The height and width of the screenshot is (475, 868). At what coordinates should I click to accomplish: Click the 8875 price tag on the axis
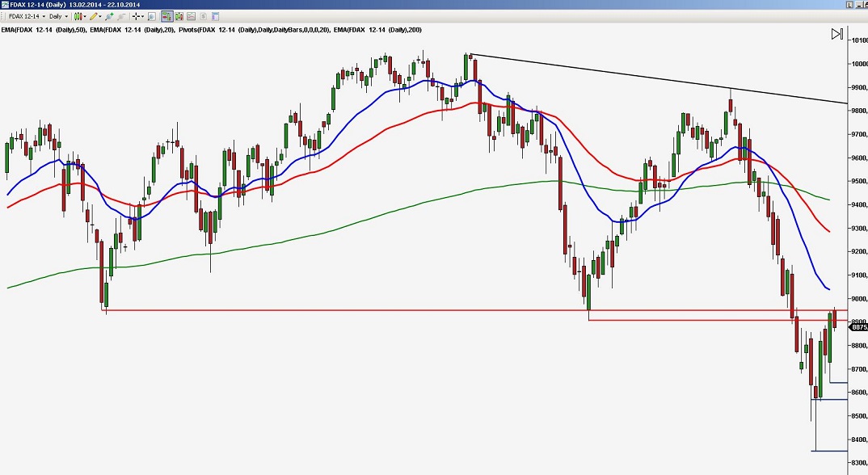click(853, 327)
